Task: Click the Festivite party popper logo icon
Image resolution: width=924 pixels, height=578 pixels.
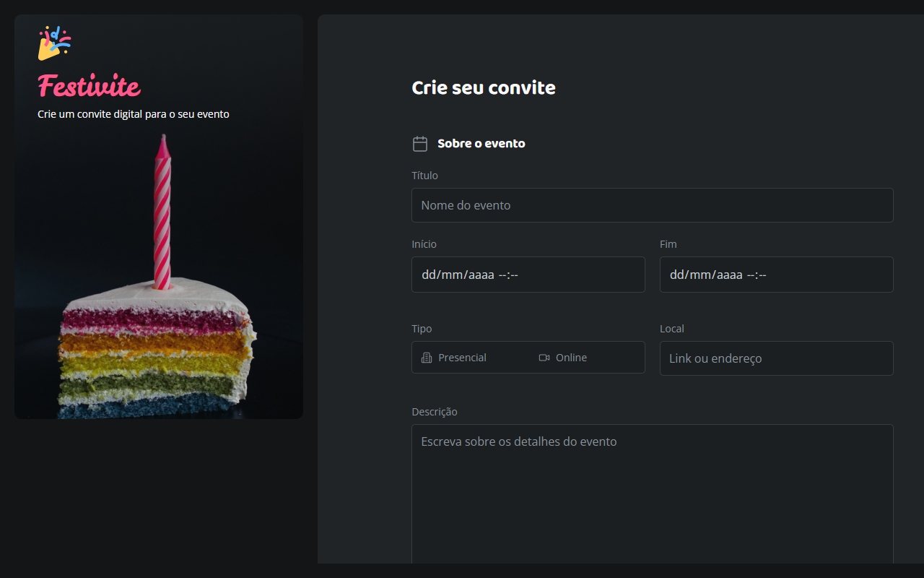Action: (54, 43)
